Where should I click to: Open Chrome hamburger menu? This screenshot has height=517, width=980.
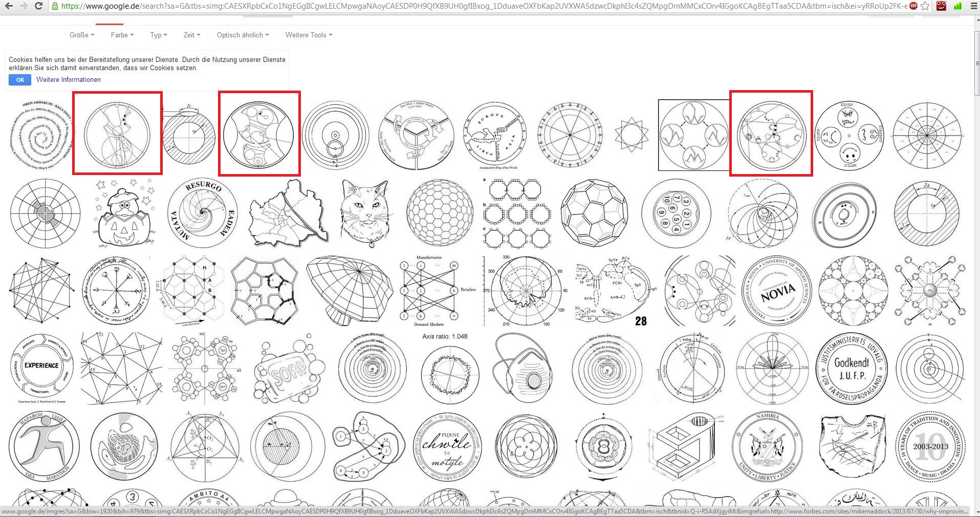tap(972, 6)
